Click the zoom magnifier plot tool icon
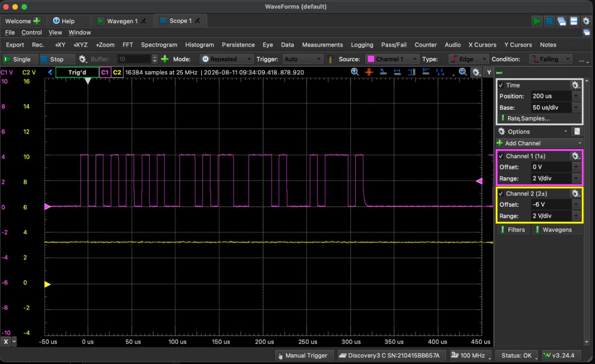The image size is (595, 364). [355, 72]
